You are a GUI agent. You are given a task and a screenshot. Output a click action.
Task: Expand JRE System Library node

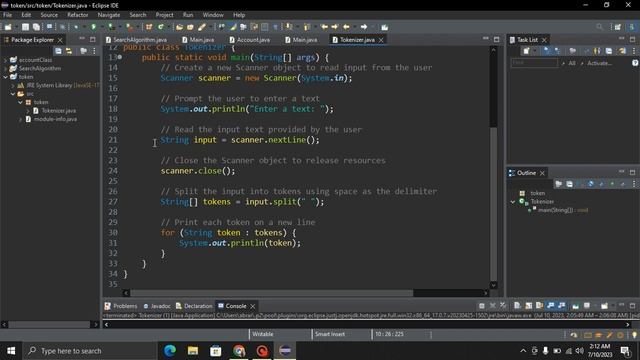pyautogui.click(x=13, y=85)
